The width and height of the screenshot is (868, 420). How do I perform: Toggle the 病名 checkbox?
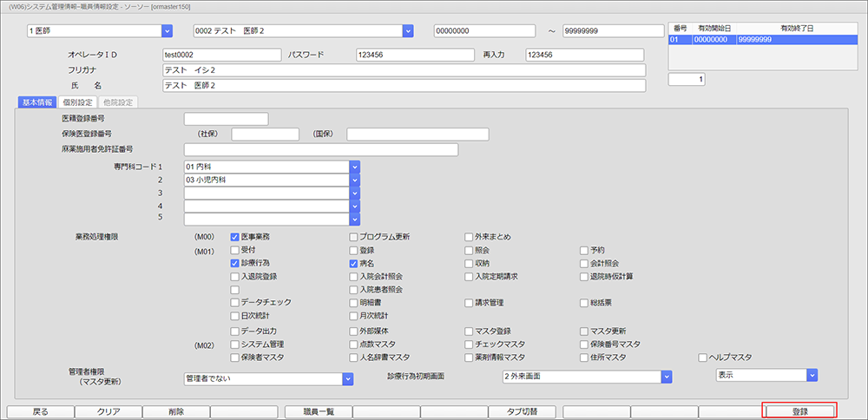coord(354,264)
